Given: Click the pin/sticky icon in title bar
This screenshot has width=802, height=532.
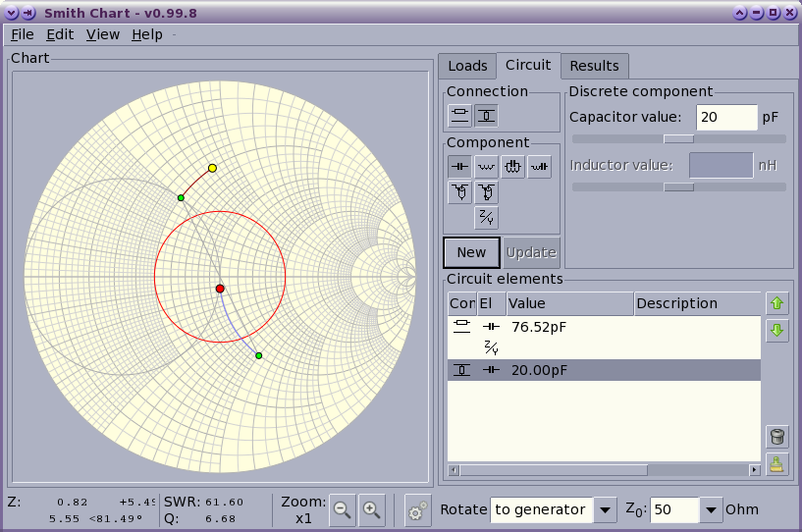Looking at the screenshot, I should 28,13.
